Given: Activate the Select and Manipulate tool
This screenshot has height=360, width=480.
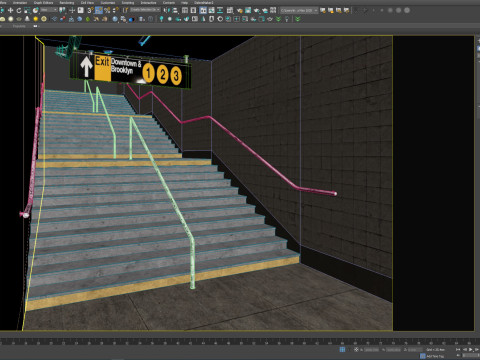Looking at the screenshot, I should [x=72, y=10].
